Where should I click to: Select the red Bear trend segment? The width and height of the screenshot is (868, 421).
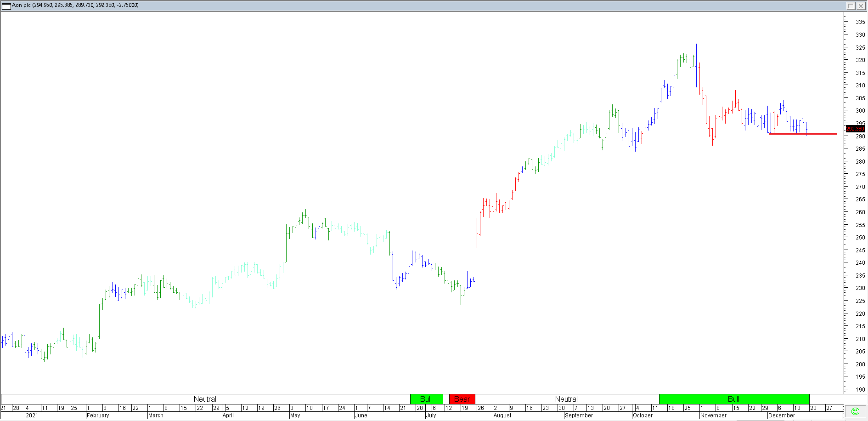click(x=462, y=399)
